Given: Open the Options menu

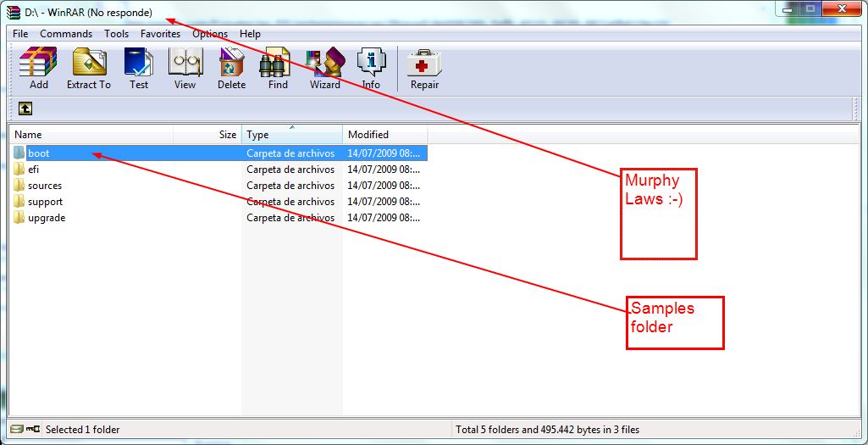Looking at the screenshot, I should (209, 34).
